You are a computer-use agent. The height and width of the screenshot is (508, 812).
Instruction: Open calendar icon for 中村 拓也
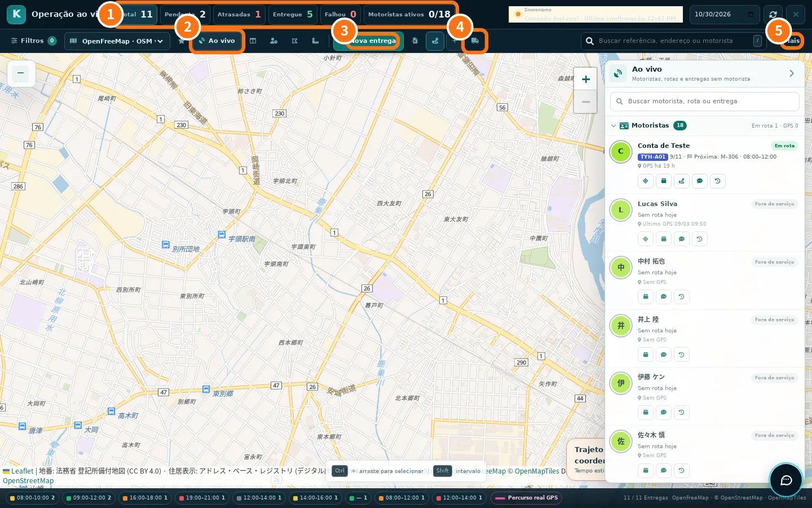[x=646, y=297]
